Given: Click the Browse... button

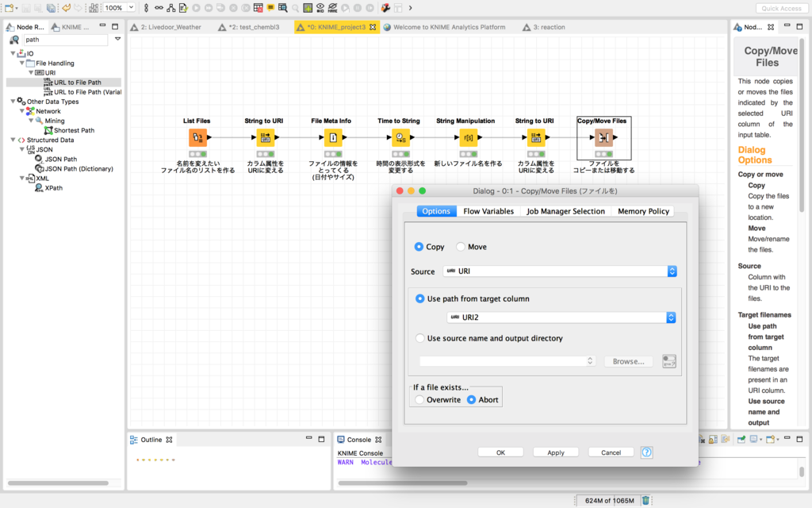Looking at the screenshot, I should (x=628, y=361).
